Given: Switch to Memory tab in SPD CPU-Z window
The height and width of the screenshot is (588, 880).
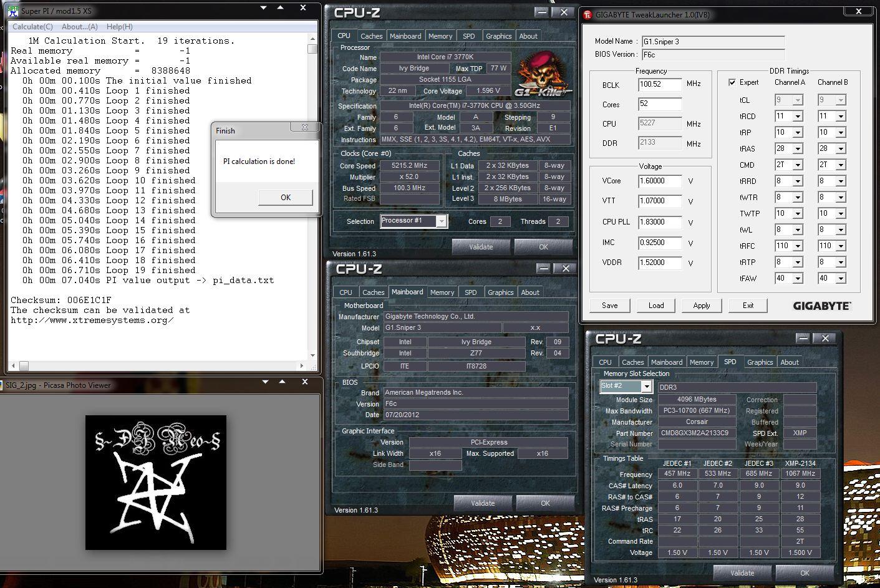Looking at the screenshot, I should pyautogui.click(x=701, y=362).
